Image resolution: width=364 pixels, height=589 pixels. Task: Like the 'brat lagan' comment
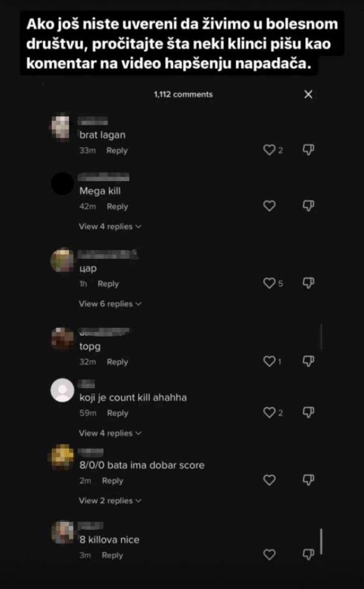click(x=269, y=150)
